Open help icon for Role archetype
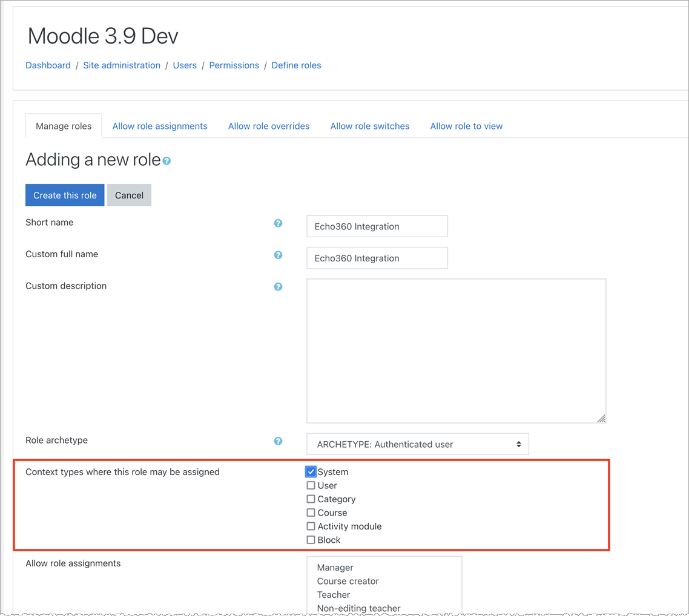689x616 pixels. [x=278, y=441]
